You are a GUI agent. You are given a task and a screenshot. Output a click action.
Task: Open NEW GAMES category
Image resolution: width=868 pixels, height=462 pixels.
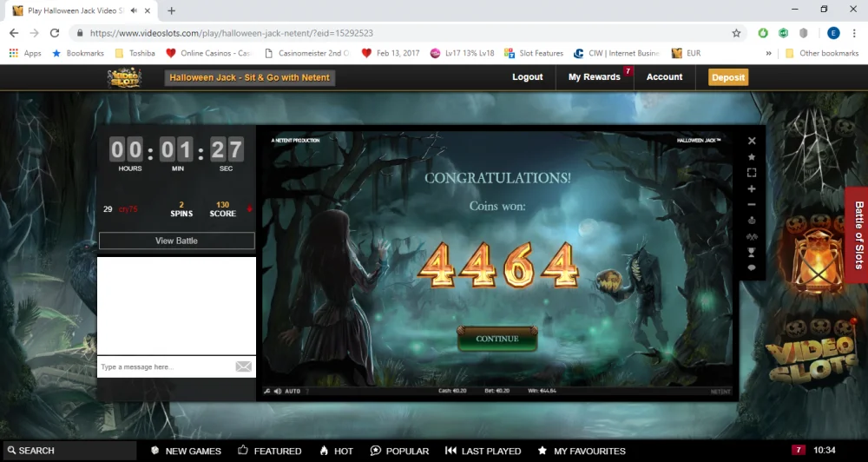pyautogui.click(x=186, y=451)
